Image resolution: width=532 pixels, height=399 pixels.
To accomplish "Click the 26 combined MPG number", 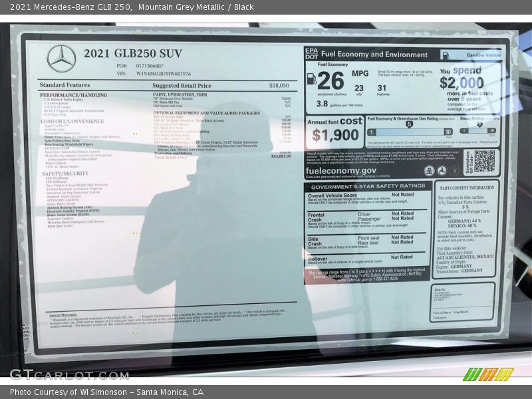I will click(331, 81).
